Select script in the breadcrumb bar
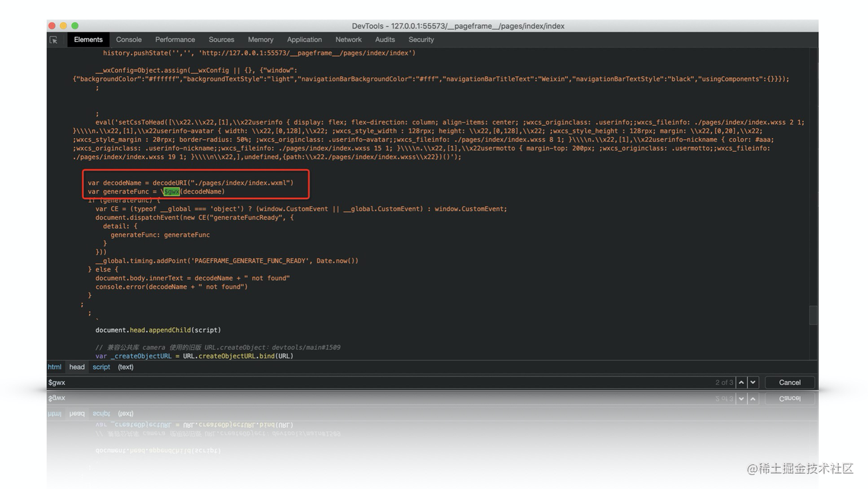This screenshot has width=868, height=489. click(x=101, y=367)
